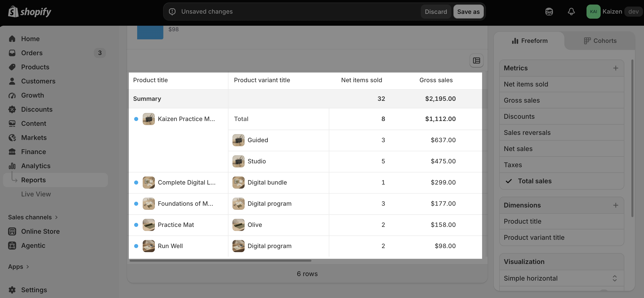Click the Unsaved changes alert icon
This screenshot has width=644, height=298.
(x=172, y=12)
